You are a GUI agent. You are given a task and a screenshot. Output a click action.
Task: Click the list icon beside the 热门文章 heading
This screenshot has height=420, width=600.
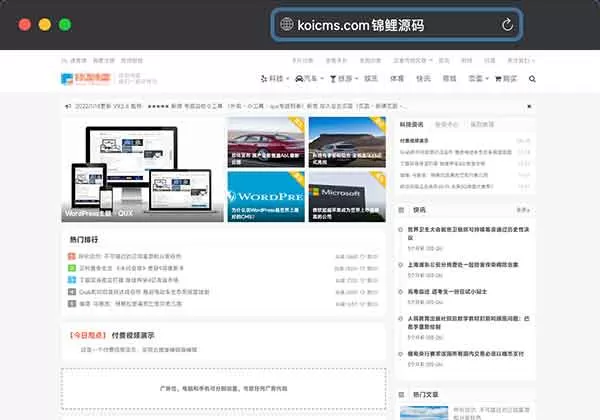(401, 395)
